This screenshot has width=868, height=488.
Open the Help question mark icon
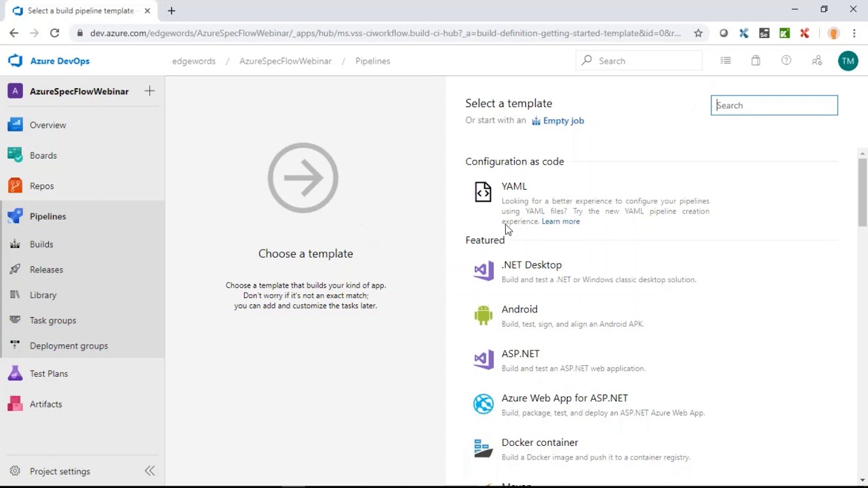tap(786, 60)
